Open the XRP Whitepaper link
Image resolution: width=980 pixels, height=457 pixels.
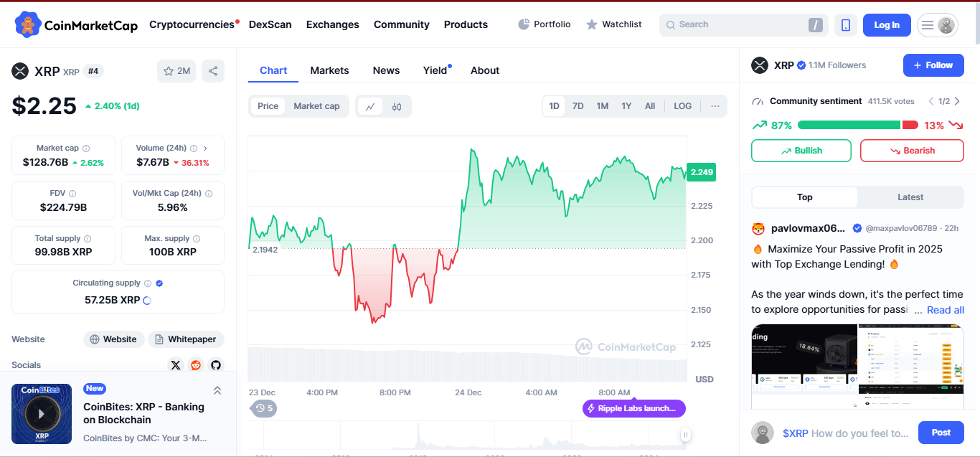pos(187,339)
